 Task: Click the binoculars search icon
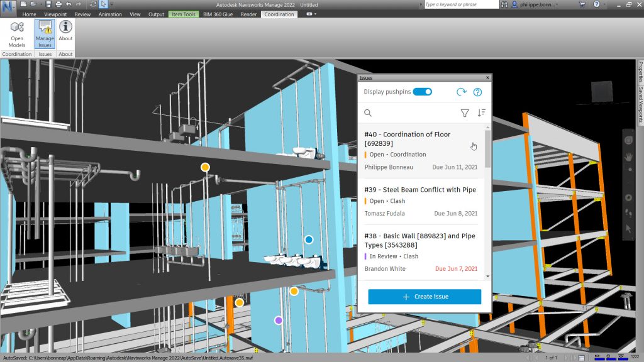(504, 4)
